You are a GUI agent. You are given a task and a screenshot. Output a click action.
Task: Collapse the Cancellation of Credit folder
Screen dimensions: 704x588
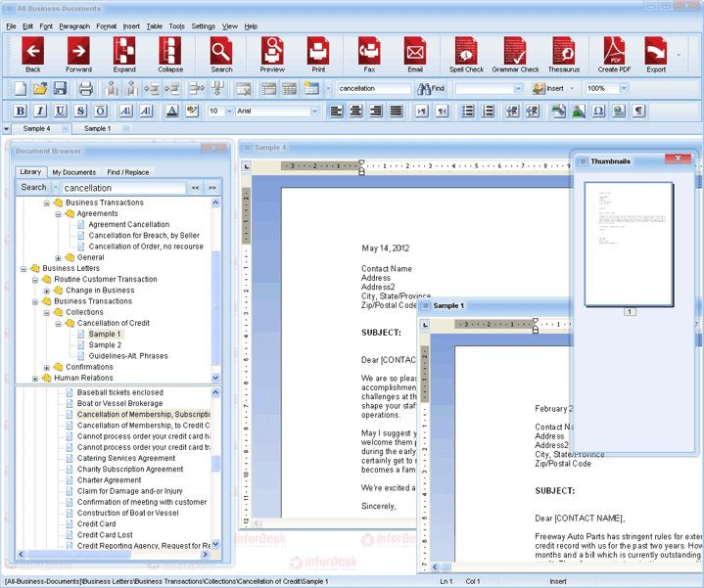pos(58,324)
